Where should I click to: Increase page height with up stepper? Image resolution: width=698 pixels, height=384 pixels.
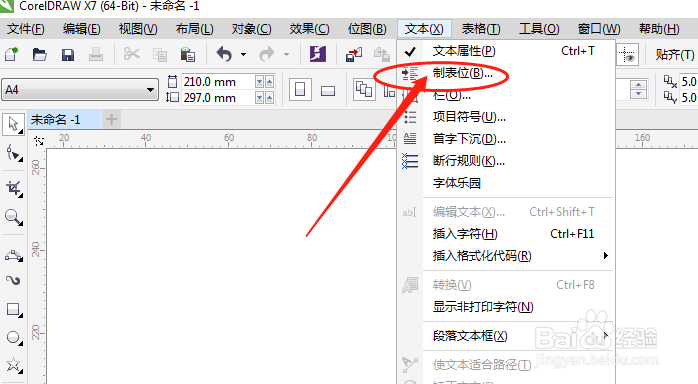click(x=269, y=97)
